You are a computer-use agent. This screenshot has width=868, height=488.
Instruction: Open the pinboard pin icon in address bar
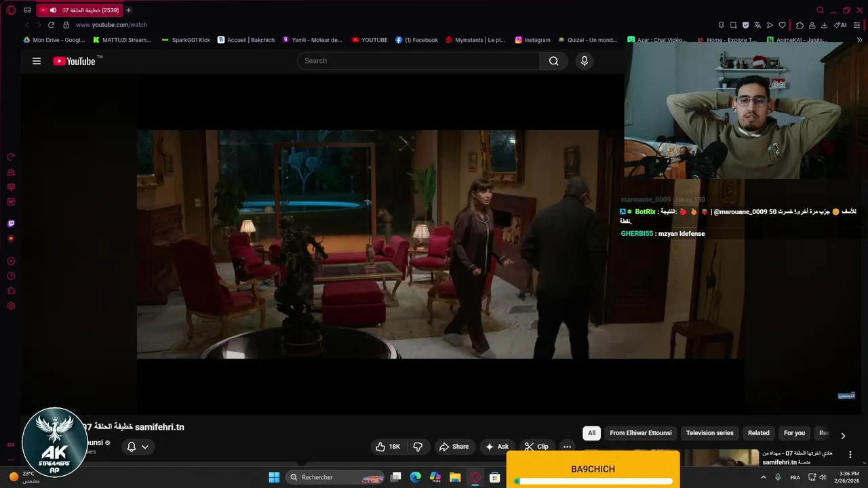coord(721,25)
